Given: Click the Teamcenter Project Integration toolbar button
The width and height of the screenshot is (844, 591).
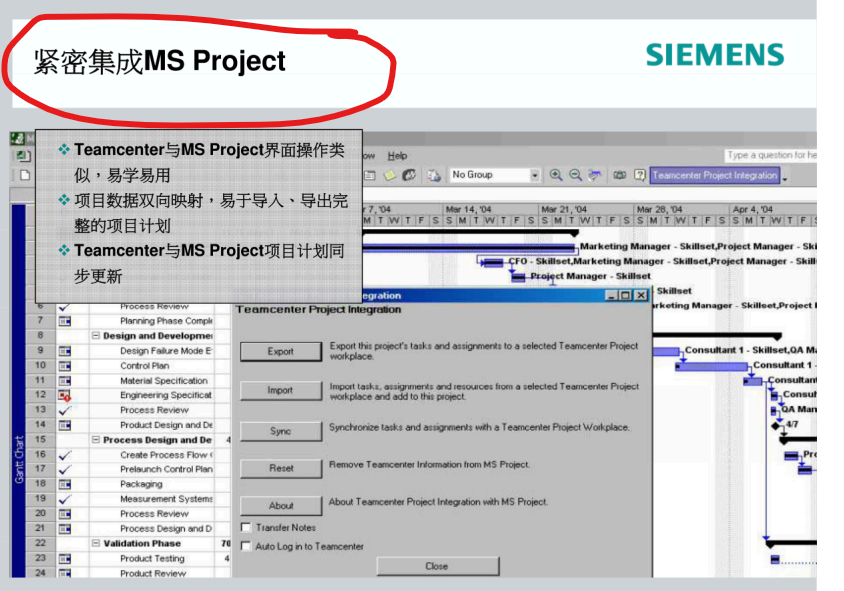Looking at the screenshot, I should point(715,175).
